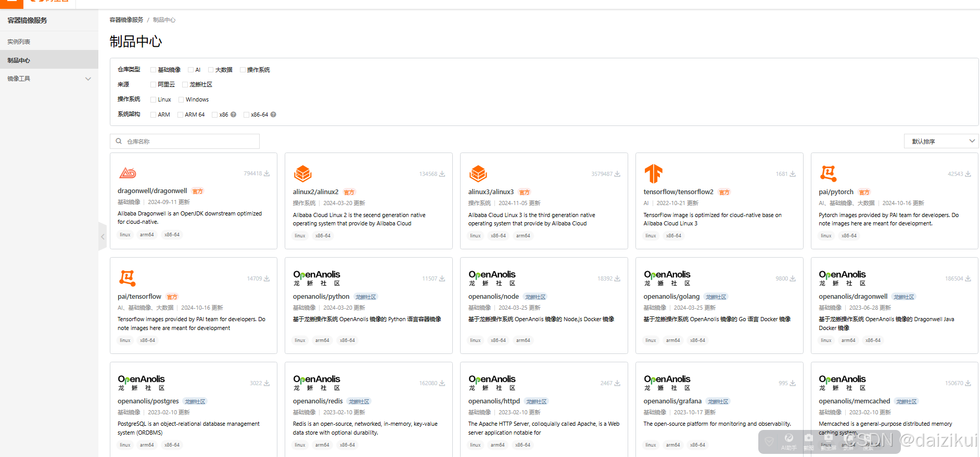Click OpenAnolis logo on openanolis/grafana card
The image size is (980, 457).
point(667,383)
